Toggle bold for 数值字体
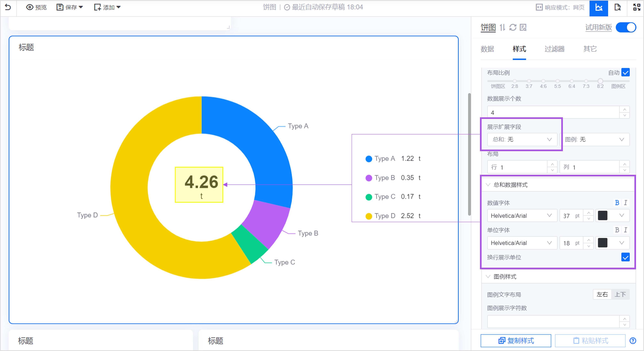The image size is (644, 351). point(617,203)
